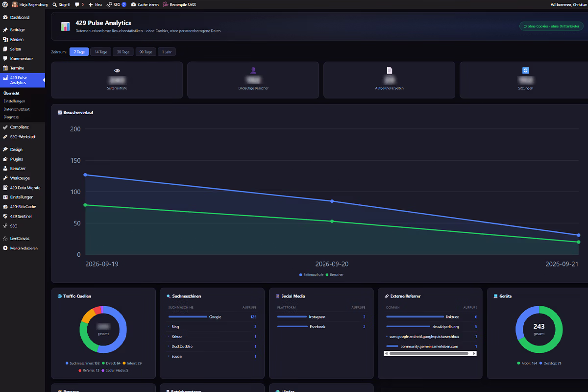Click the refresh icon above Sitzungen
This screenshot has height=392, width=588.
[x=525, y=71]
